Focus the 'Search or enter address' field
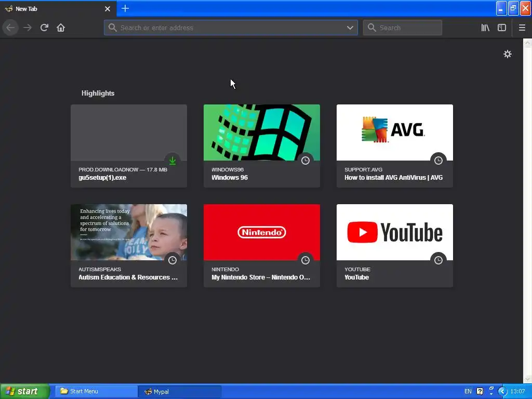 231,28
